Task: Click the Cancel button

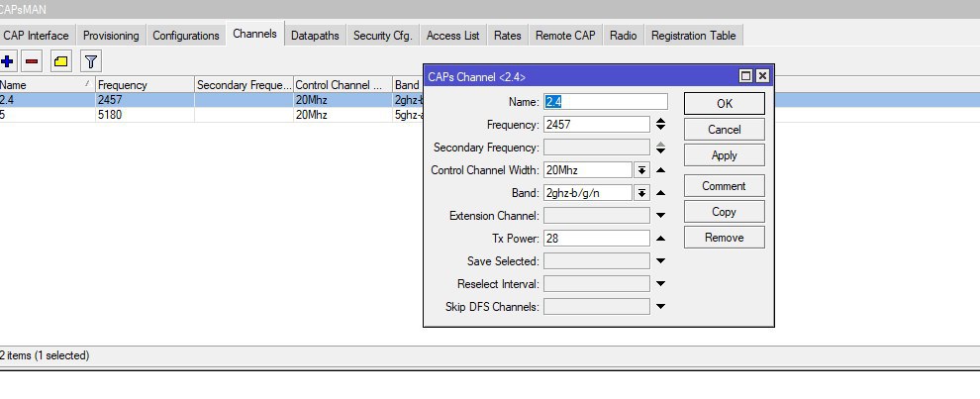Action: coord(725,130)
